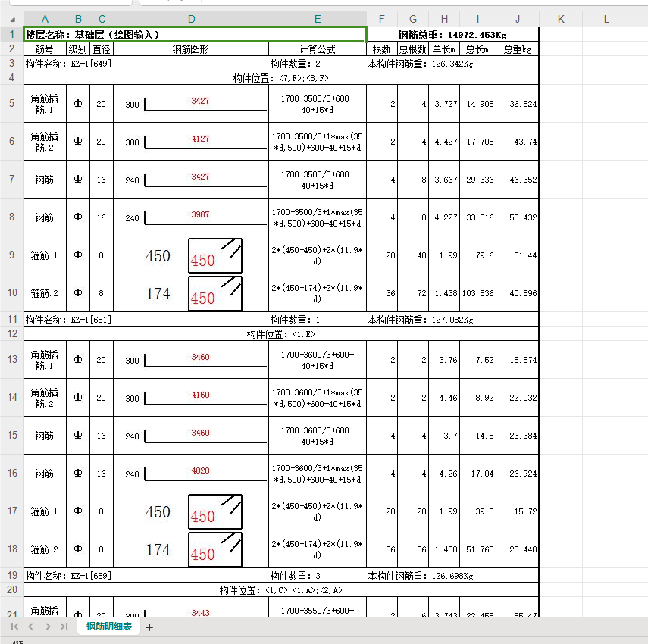The height and width of the screenshot is (644, 648).
Task: Click the 钢筋总重 14972.453Kg cell
Action: (x=452, y=35)
